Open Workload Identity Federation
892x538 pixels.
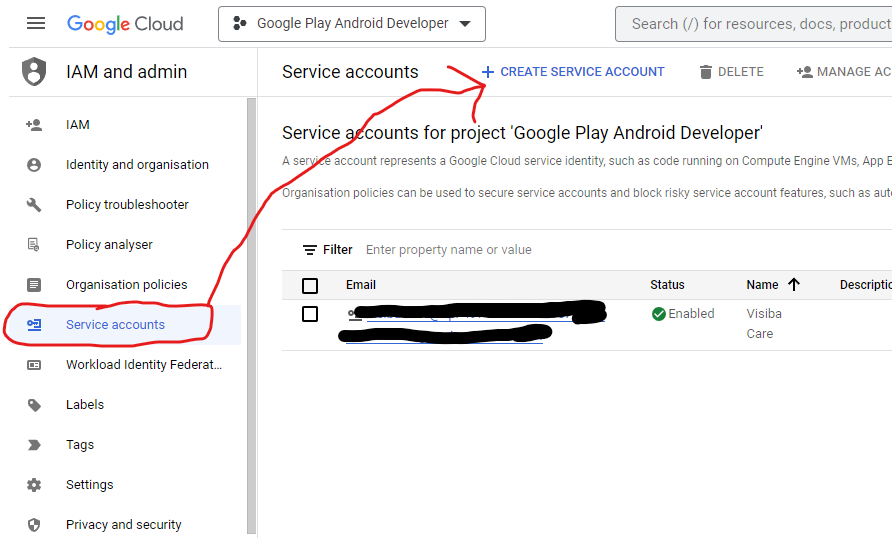pyautogui.click(x=144, y=365)
